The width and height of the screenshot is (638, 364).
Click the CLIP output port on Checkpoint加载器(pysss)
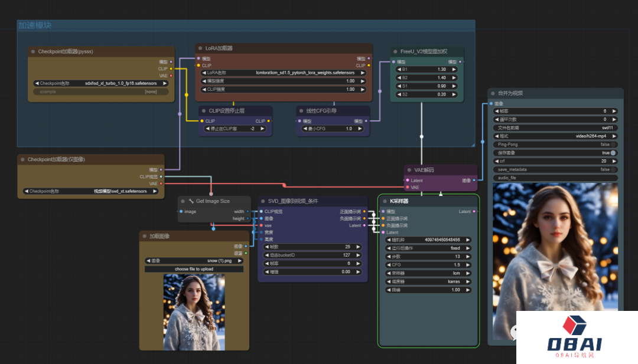171,68
